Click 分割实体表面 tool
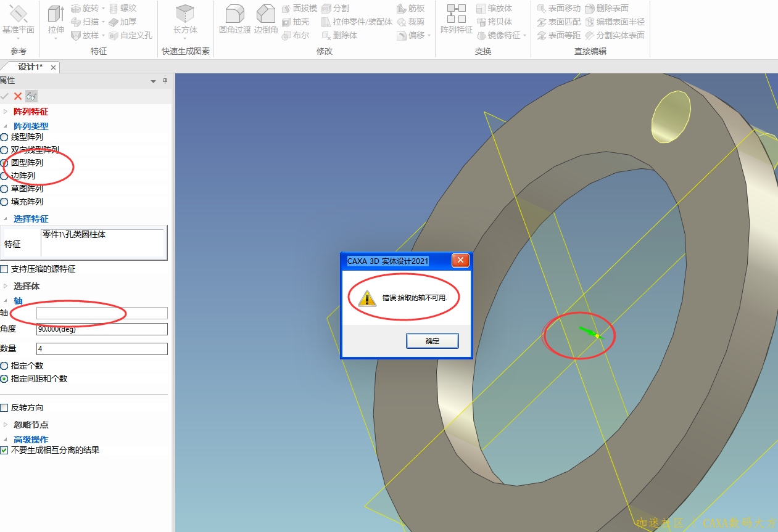This screenshot has width=778, height=532. point(615,35)
